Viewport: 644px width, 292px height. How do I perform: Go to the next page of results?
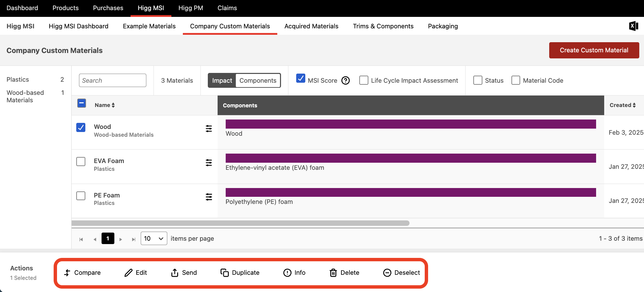[x=120, y=239]
